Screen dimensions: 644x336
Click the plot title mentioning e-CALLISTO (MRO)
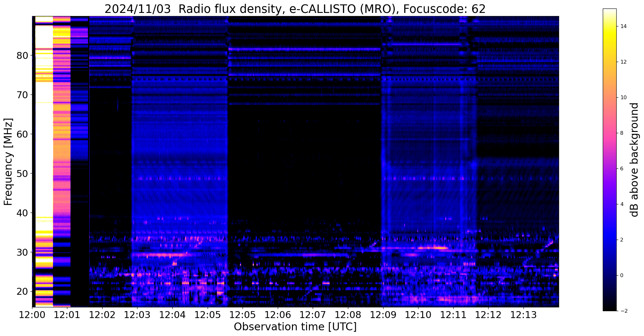click(x=295, y=9)
